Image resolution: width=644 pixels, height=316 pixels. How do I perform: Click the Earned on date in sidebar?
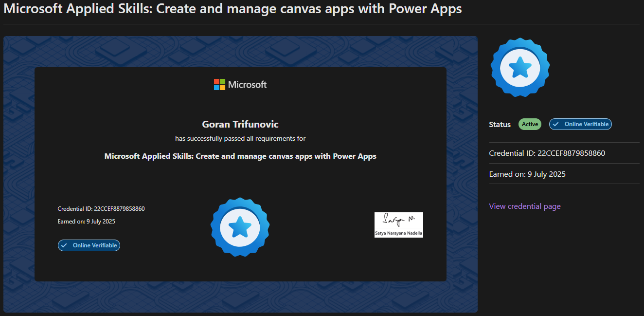tap(527, 174)
